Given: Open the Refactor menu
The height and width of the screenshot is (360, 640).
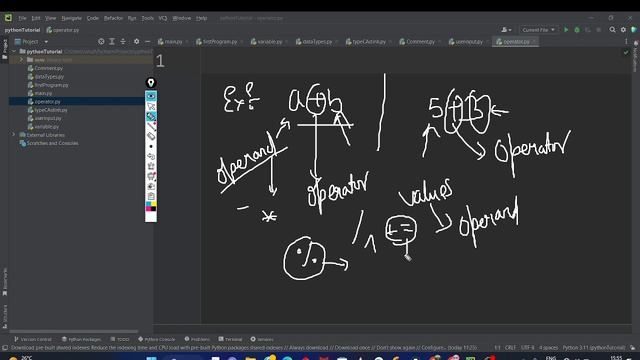Looking at the screenshot, I should [113, 18].
